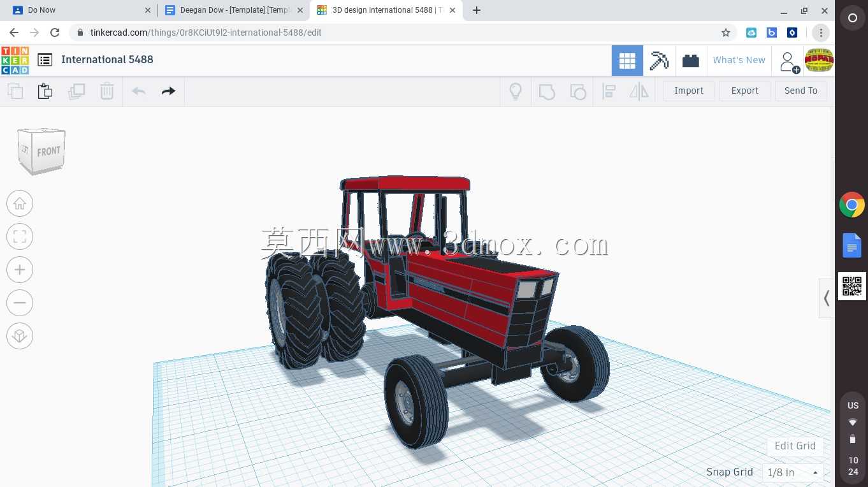Click the International 5488 design name
The height and width of the screenshot is (487, 868).
pos(107,60)
